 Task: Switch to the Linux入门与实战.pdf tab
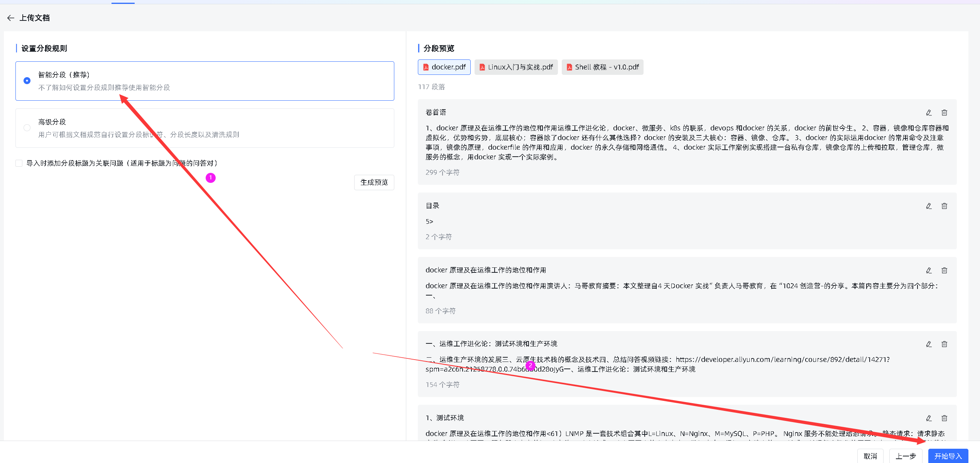coord(516,67)
